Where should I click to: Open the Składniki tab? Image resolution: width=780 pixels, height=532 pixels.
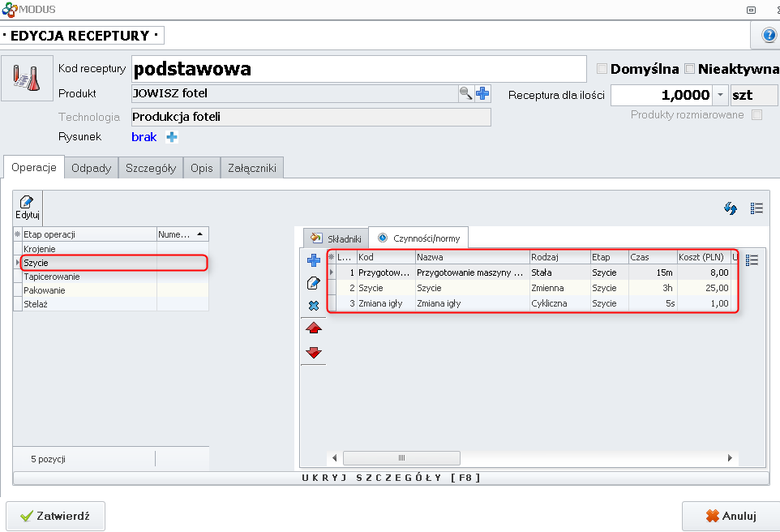[336, 238]
